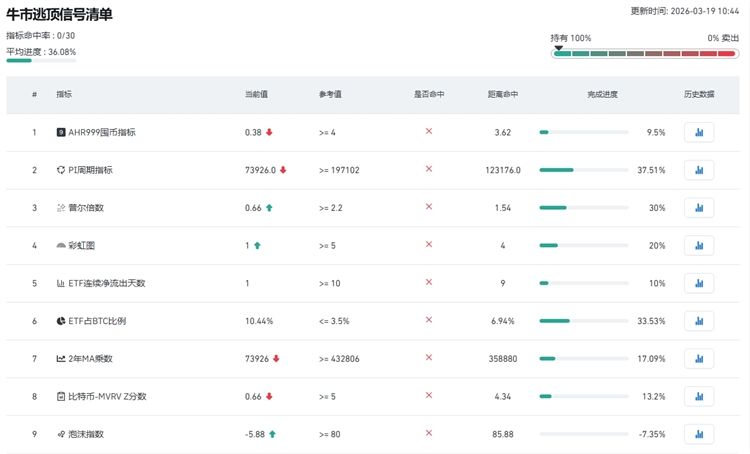750x454 pixels.
Task: Click the 完成进度 column header
Action: click(x=602, y=94)
